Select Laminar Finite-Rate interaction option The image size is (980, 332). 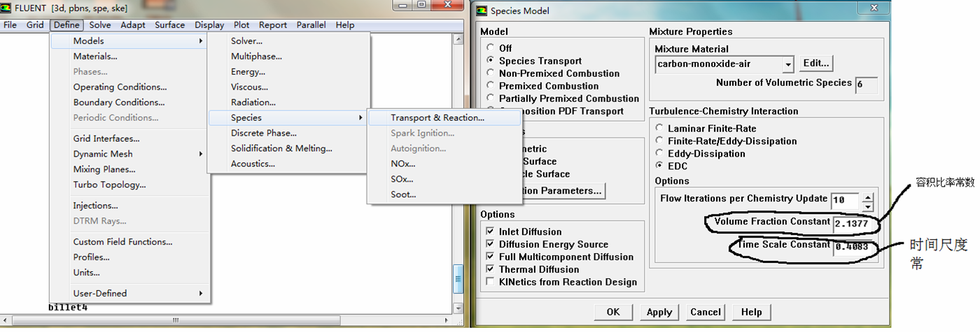(659, 129)
